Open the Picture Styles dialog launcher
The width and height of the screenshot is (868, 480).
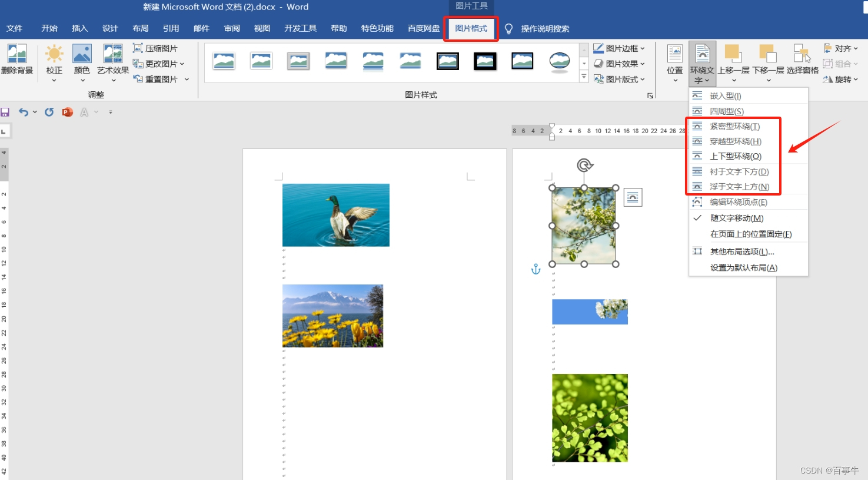pyautogui.click(x=650, y=95)
